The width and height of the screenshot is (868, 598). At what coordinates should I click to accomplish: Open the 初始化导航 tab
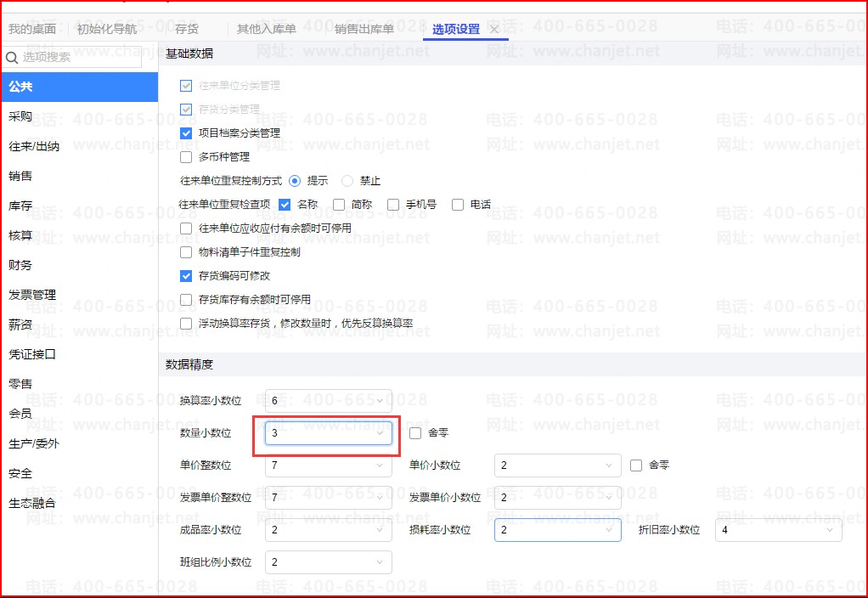107,29
